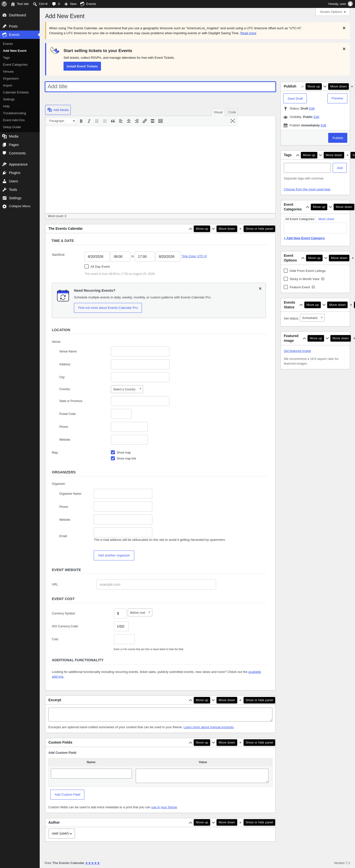Image resolution: width=355 pixels, height=868 pixels.
Task: Apply blockquote formatting
Action: click(x=113, y=121)
